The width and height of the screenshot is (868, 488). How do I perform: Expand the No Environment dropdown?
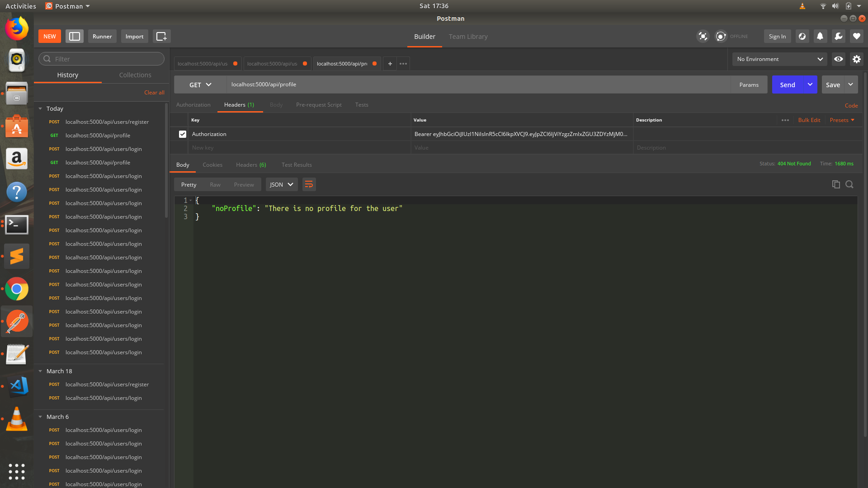tap(779, 59)
